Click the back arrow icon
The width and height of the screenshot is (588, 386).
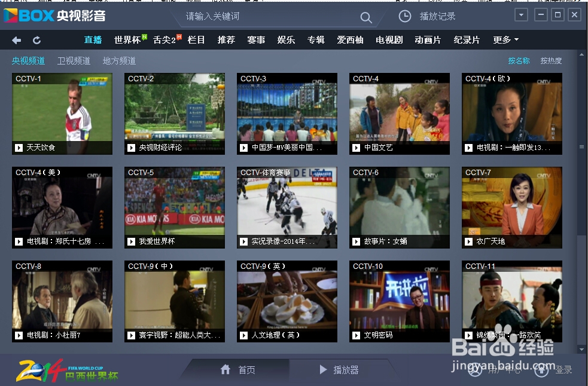click(x=17, y=40)
